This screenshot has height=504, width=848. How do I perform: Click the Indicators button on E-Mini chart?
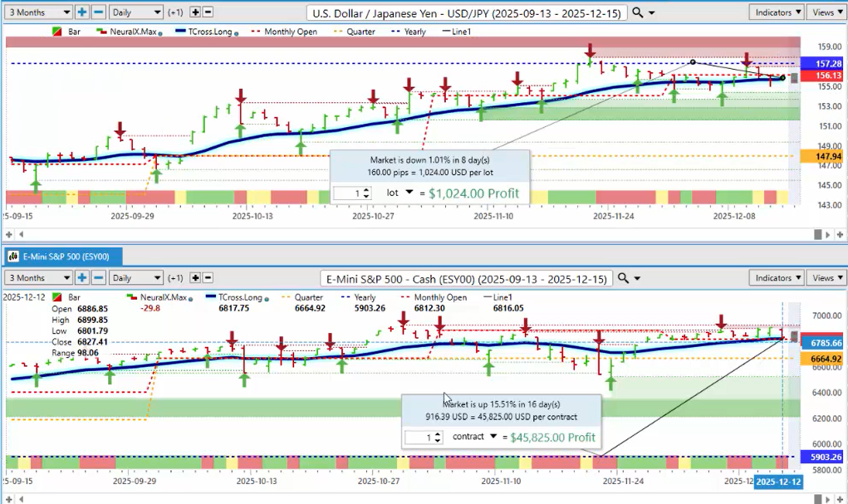pos(776,277)
